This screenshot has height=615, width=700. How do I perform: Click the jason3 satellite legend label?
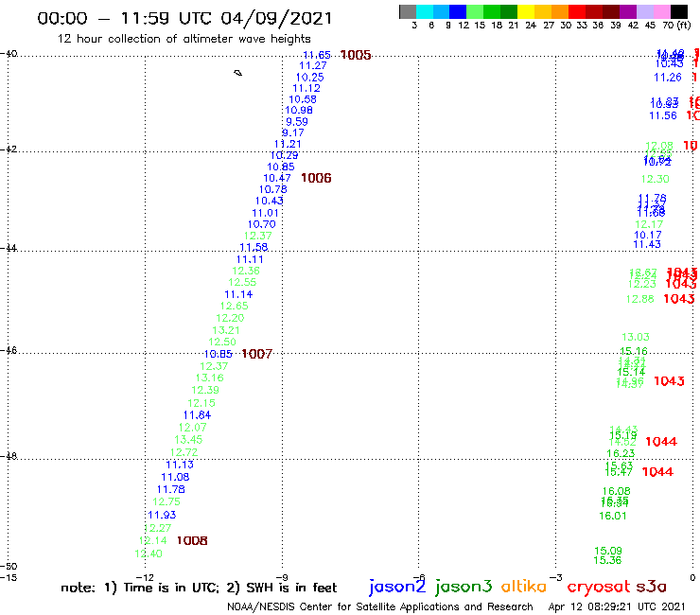(x=464, y=587)
